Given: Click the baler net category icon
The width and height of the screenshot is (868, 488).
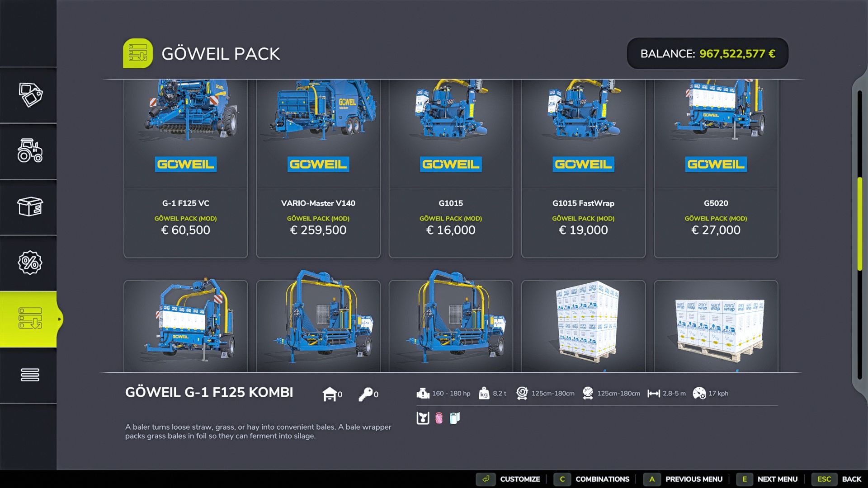Looking at the screenshot, I should pos(423,418).
